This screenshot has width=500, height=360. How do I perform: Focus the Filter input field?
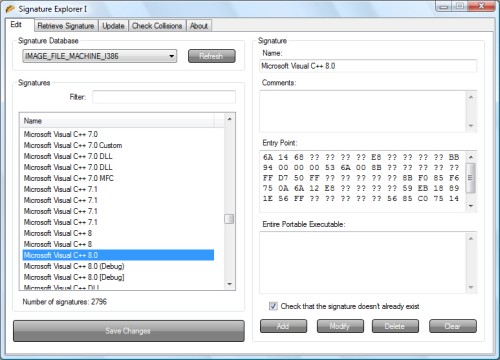coord(164,97)
